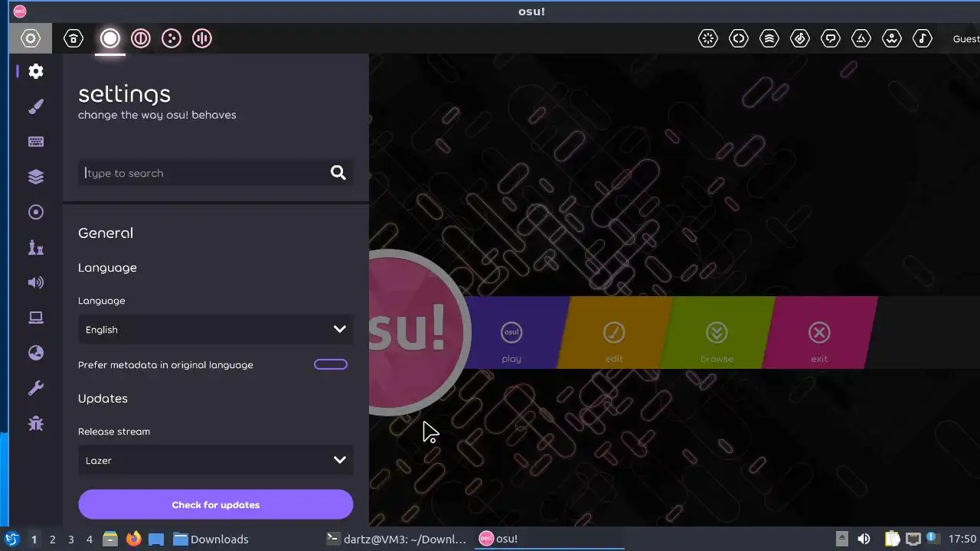The height and width of the screenshot is (551, 980).
Task: Click the browse main menu button
Action: tap(717, 333)
